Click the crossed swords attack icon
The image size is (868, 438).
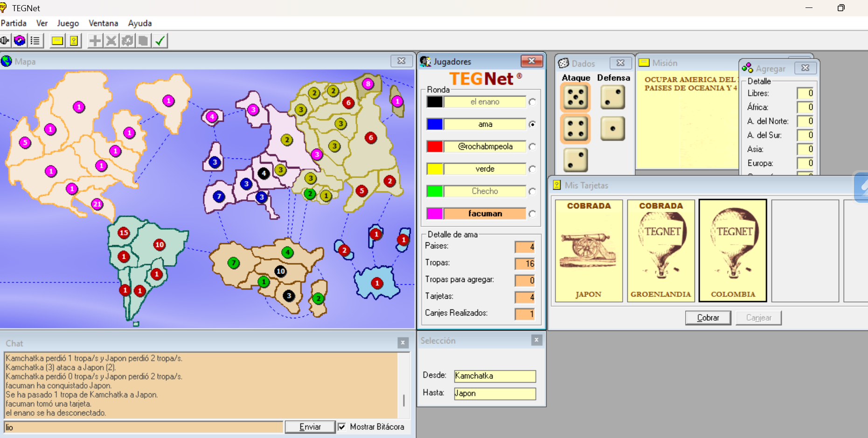[x=111, y=41]
